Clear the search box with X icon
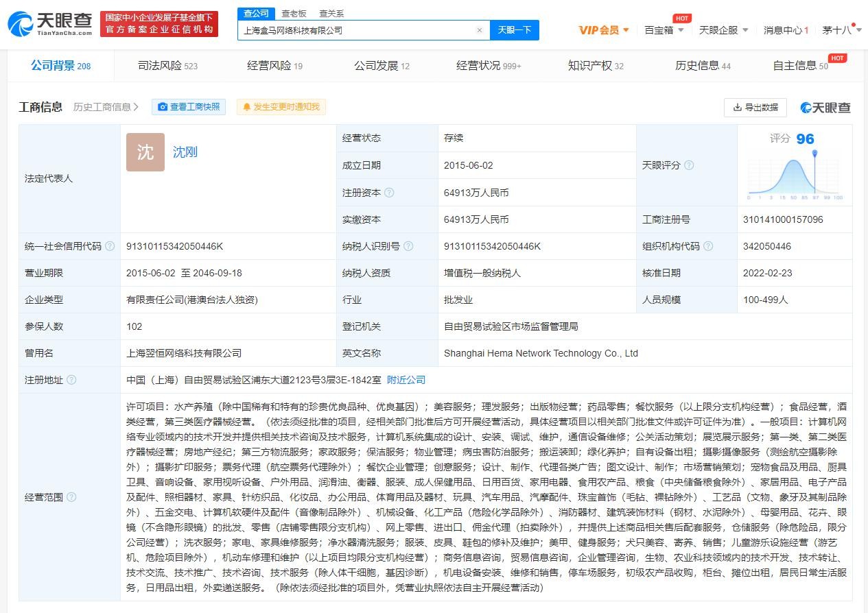 point(480,30)
